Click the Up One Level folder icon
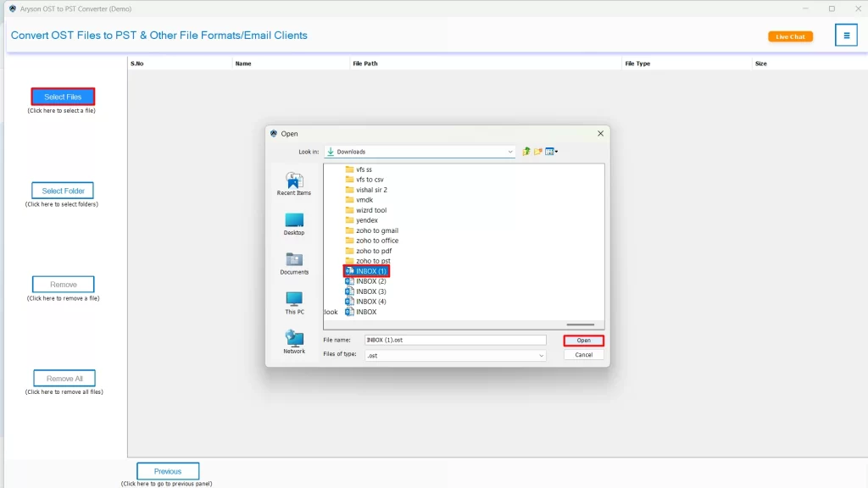868x488 pixels. (x=526, y=152)
